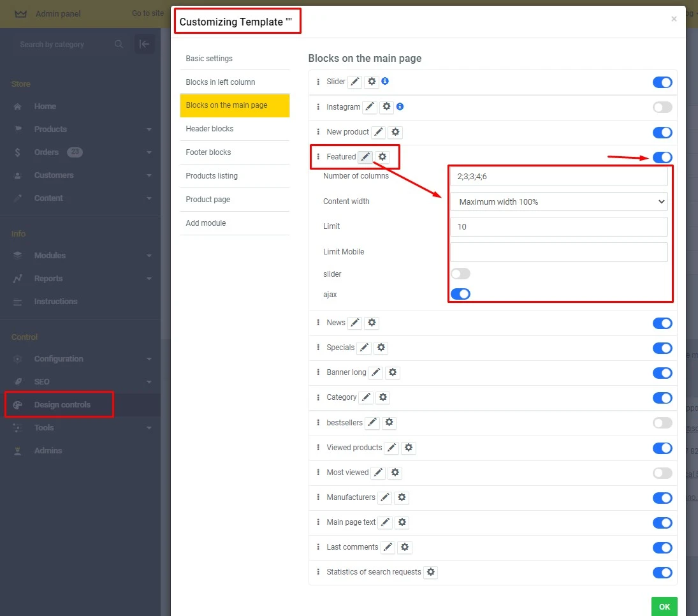This screenshot has width=698, height=616.
Task: Click the info icon beside Slider
Action: (385, 82)
